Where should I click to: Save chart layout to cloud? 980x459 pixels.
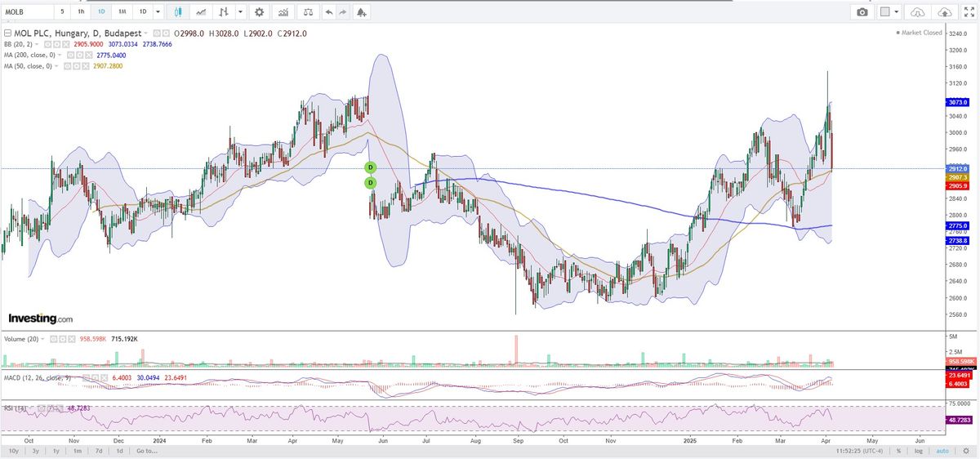[944, 12]
